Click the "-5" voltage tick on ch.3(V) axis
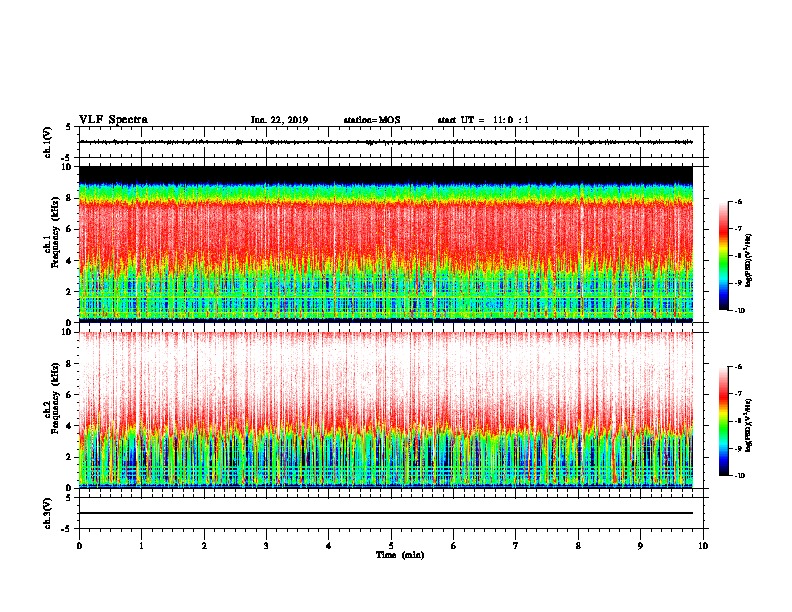Image resolution: width=792 pixels, height=612 pixels. (x=67, y=529)
